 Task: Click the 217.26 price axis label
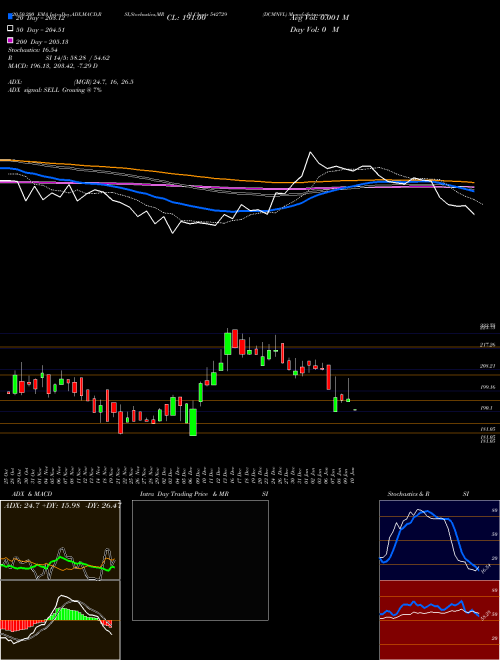click(x=487, y=345)
